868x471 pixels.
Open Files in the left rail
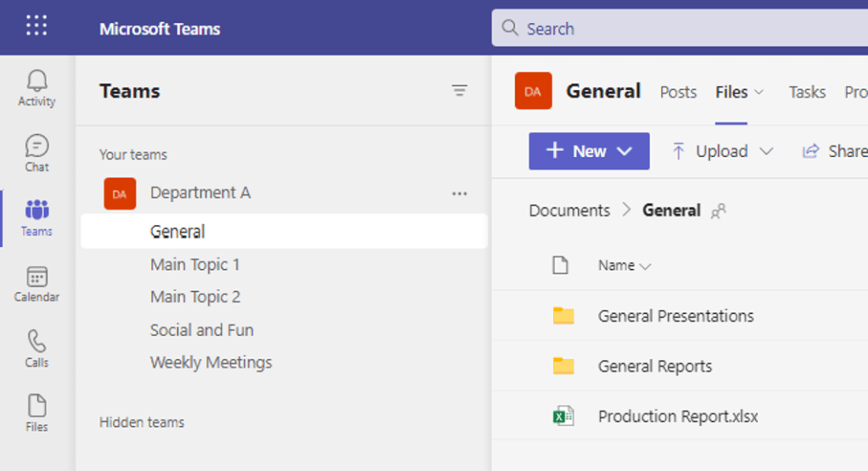click(x=36, y=413)
